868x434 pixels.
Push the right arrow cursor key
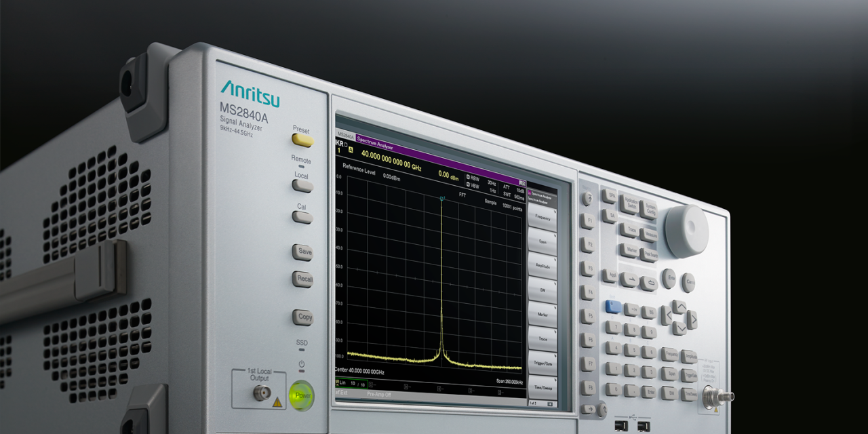point(692,319)
